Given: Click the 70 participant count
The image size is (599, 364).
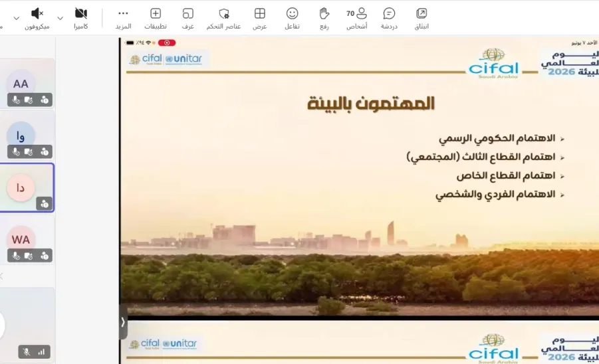Looking at the screenshot, I should pyautogui.click(x=350, y=14).
